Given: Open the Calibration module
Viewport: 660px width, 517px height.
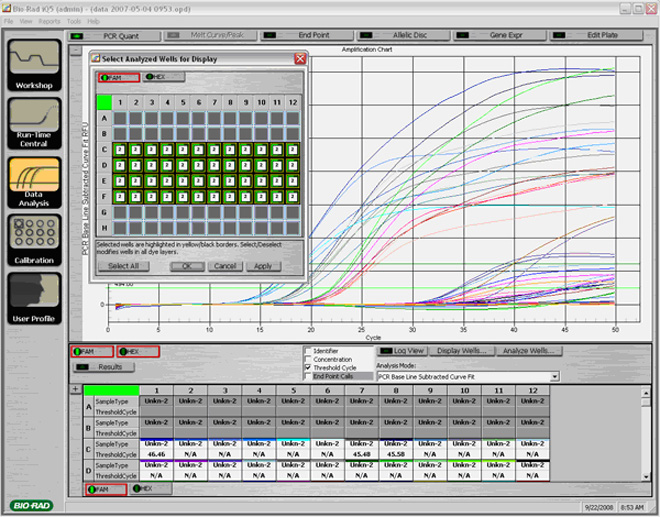Looking at the screenshot, I should tap(35, 240).
